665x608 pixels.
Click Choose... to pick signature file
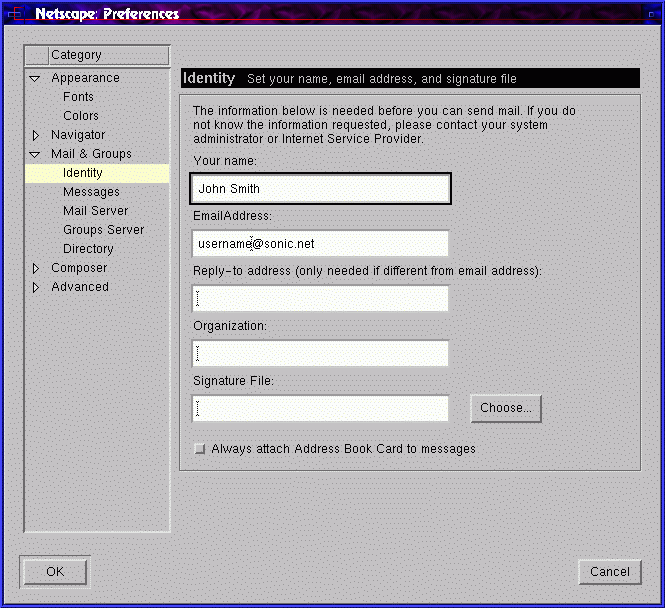506,408
